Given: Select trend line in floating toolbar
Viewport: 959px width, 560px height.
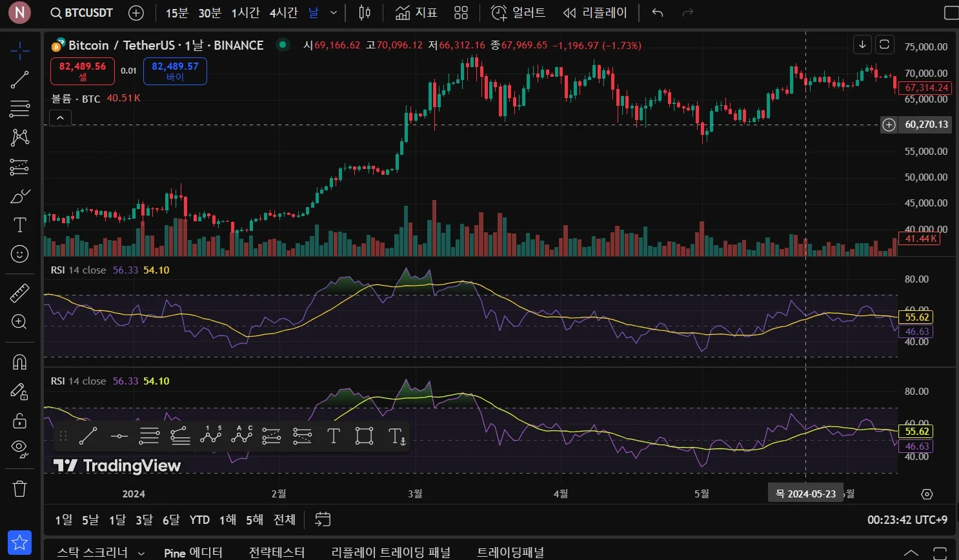Looking at the screenshot, I should pos(88,436).
